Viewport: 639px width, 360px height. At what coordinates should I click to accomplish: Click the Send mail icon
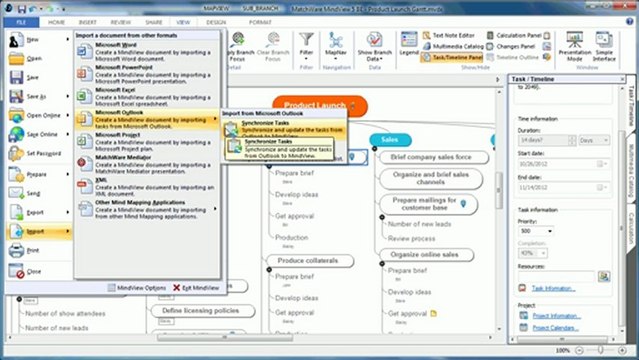(16, 193)
